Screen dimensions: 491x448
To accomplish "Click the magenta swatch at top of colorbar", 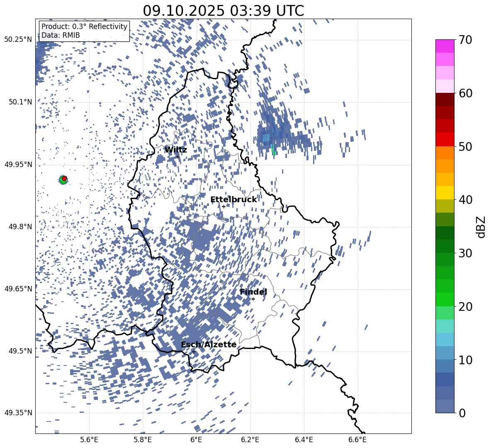I will click(x=445, y=46).
